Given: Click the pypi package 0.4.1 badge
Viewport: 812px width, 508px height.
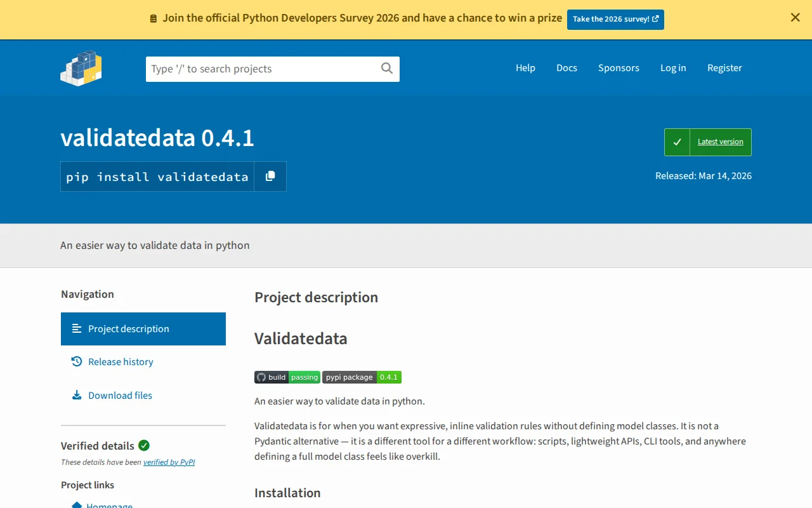Looking at the screenshot, I should [x=362, y=377].
